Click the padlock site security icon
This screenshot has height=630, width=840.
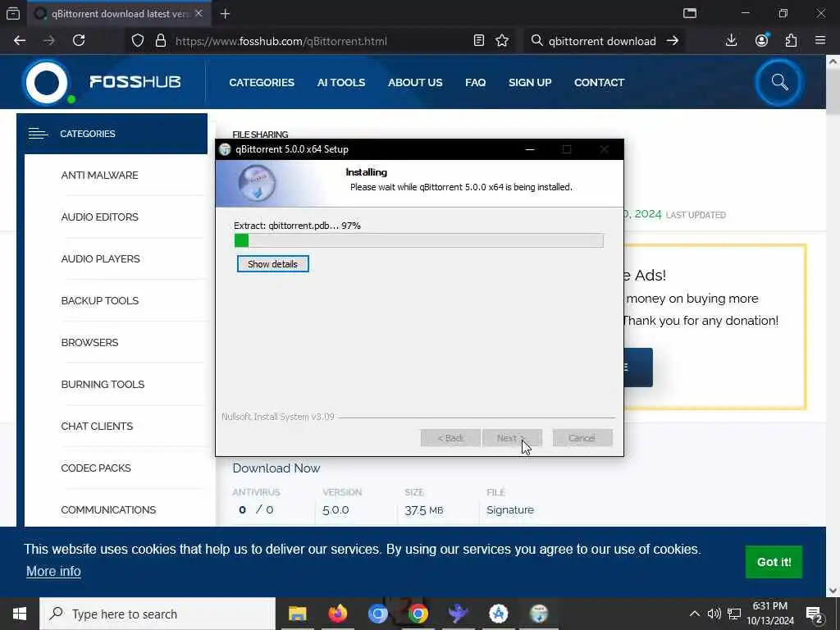(x=160, y=41)
